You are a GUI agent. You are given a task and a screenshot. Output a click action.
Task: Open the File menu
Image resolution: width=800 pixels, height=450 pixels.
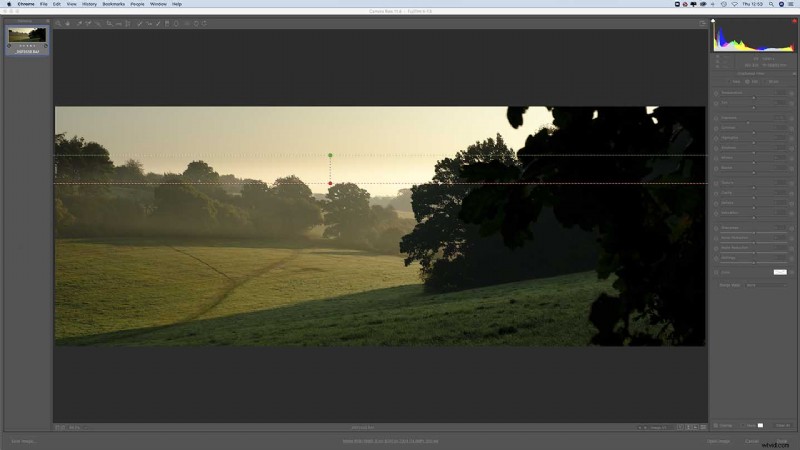pos(43,4)
